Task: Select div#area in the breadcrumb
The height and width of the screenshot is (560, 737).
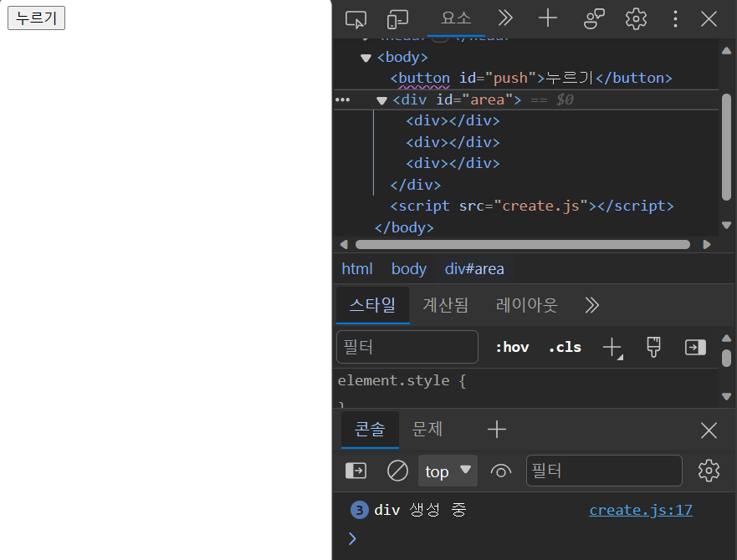Action: (474, 269)
